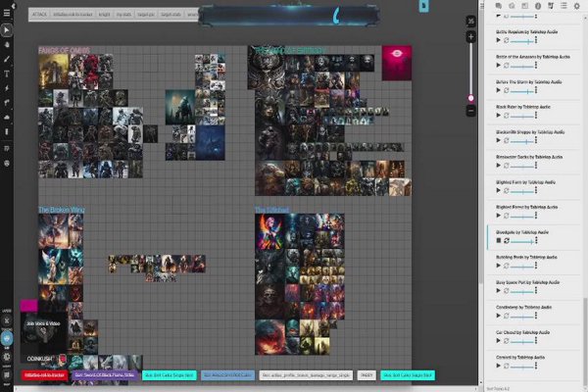This screenshot has height=392, width=588.
Task: Open the Art Library tab icon
Action: 512,6
